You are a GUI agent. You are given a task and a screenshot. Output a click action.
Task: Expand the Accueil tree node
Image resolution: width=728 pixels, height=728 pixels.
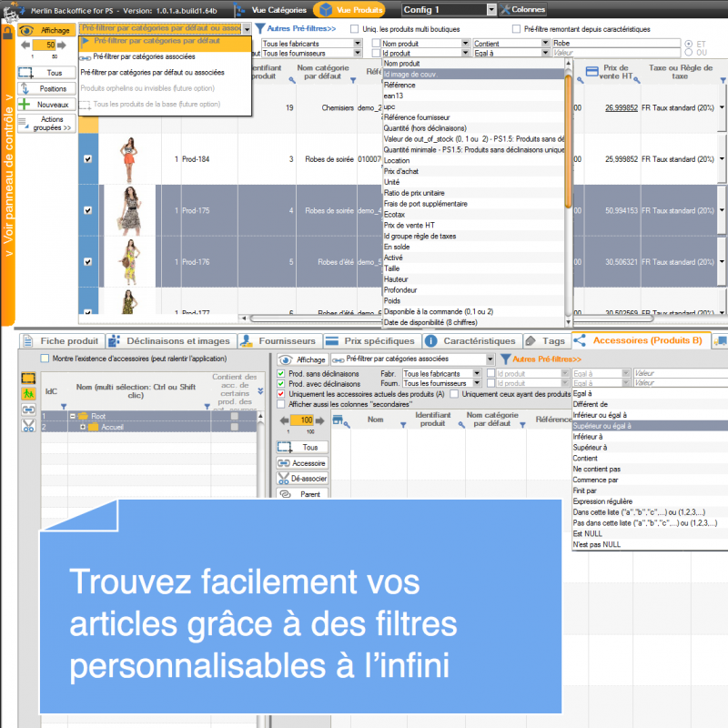82,427
